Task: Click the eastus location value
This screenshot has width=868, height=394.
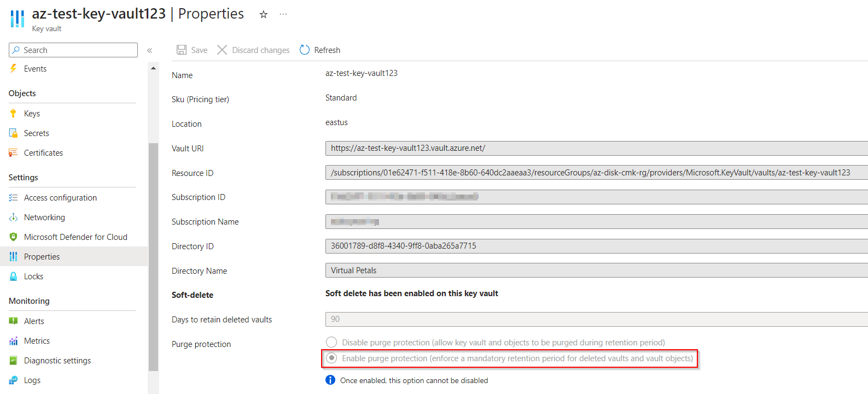Action: [336, 122]
